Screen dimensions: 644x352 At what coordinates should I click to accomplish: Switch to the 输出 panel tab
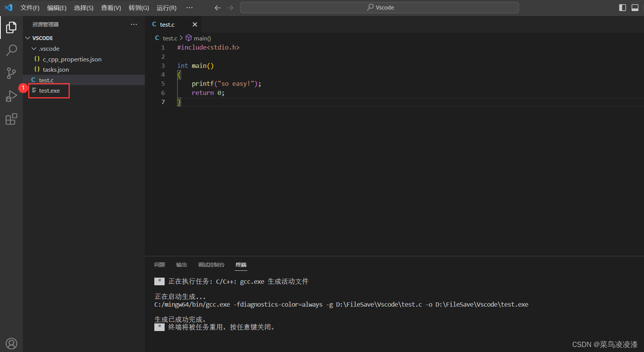click(x=181, y=265)
